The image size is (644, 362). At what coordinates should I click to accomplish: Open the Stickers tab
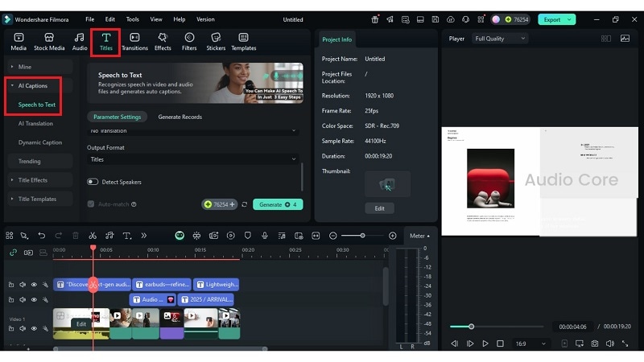[x=216, y=42]
